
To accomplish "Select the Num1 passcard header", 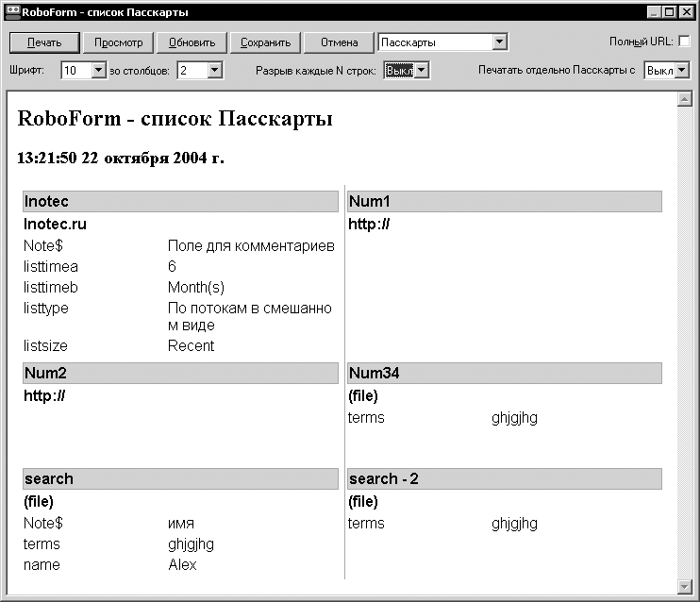I will (x=505, y=201).
